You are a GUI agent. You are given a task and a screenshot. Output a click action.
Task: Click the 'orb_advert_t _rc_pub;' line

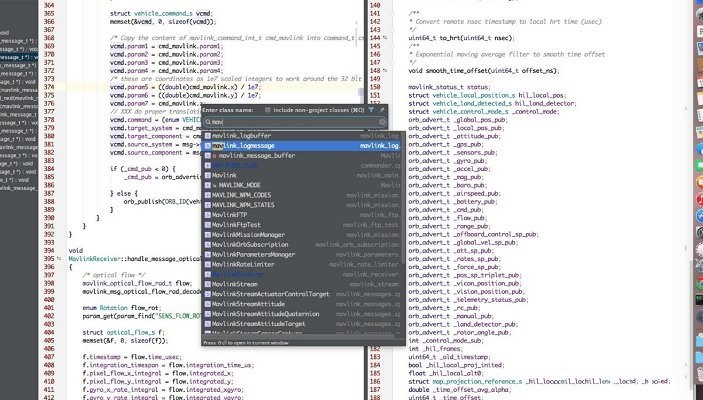(x=444, y=308)
